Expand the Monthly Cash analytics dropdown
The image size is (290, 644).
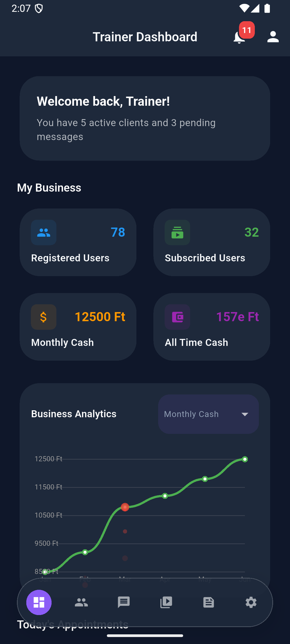click(x=208, y=414)
